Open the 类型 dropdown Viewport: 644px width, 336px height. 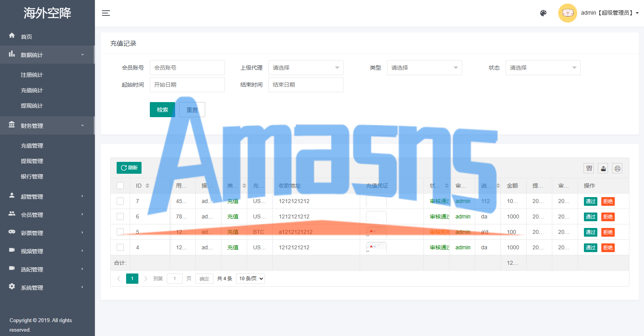click(425, 68)
